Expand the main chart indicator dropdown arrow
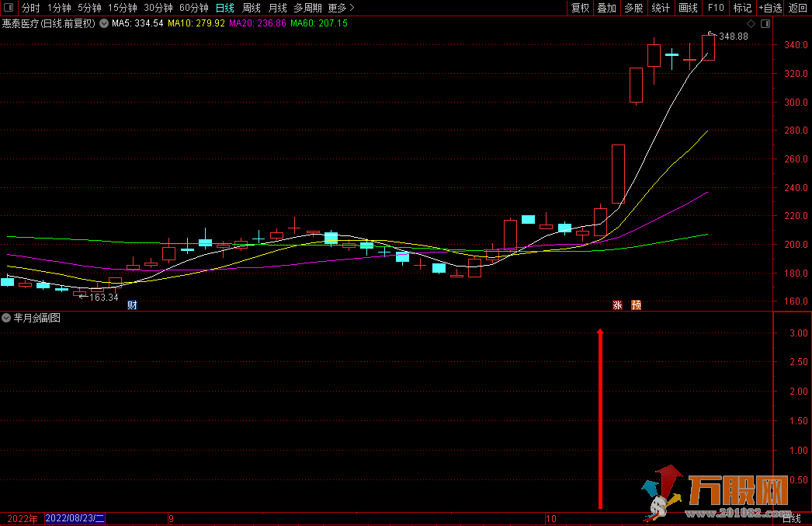Viewport: 812px width, 526px height. pyautogui.click(x=104, y=23)
